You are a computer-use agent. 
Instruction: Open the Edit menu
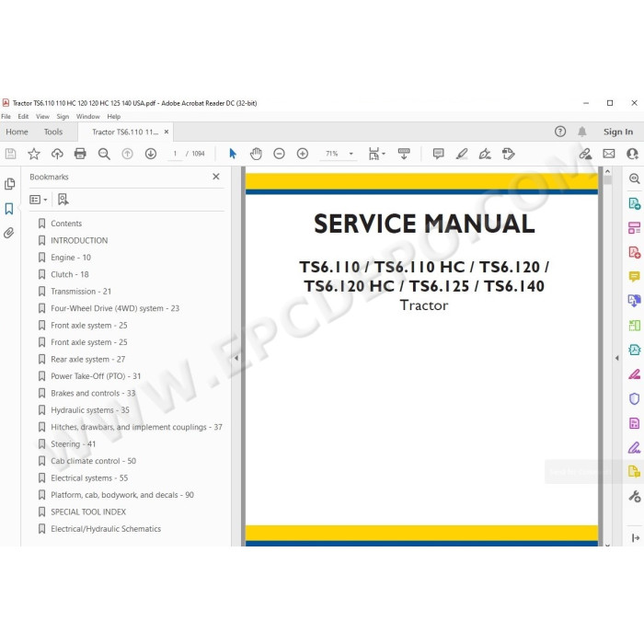tap(23, 117)
